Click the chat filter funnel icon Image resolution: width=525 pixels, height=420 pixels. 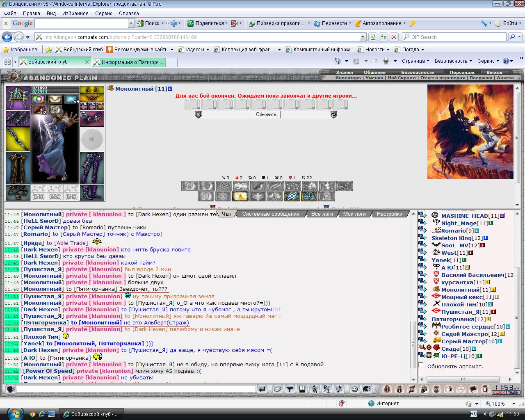(290, 389)
